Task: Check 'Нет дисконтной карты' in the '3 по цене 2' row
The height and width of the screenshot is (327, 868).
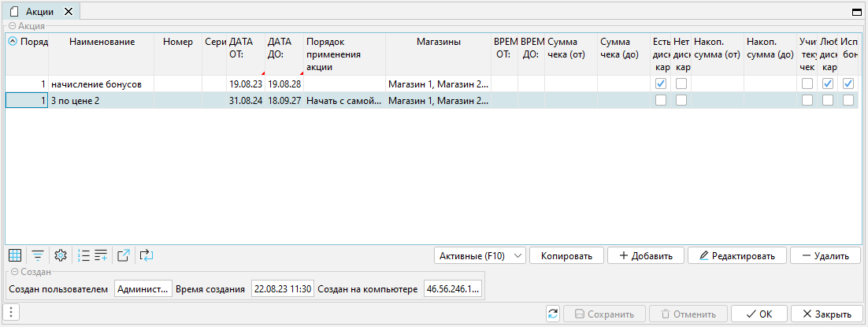Action: tap(681, 100)
